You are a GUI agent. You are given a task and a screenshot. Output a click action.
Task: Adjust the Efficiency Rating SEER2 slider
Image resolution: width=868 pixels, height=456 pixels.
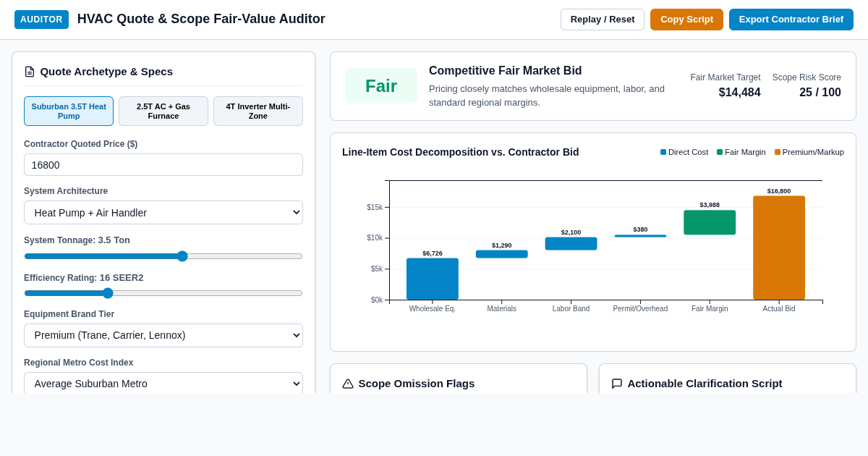[163, 293]
